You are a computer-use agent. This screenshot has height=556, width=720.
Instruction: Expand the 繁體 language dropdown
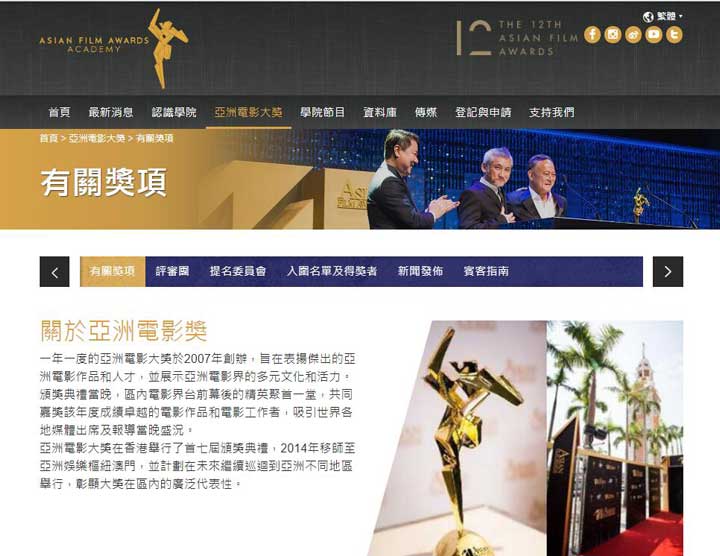[669, 17]
